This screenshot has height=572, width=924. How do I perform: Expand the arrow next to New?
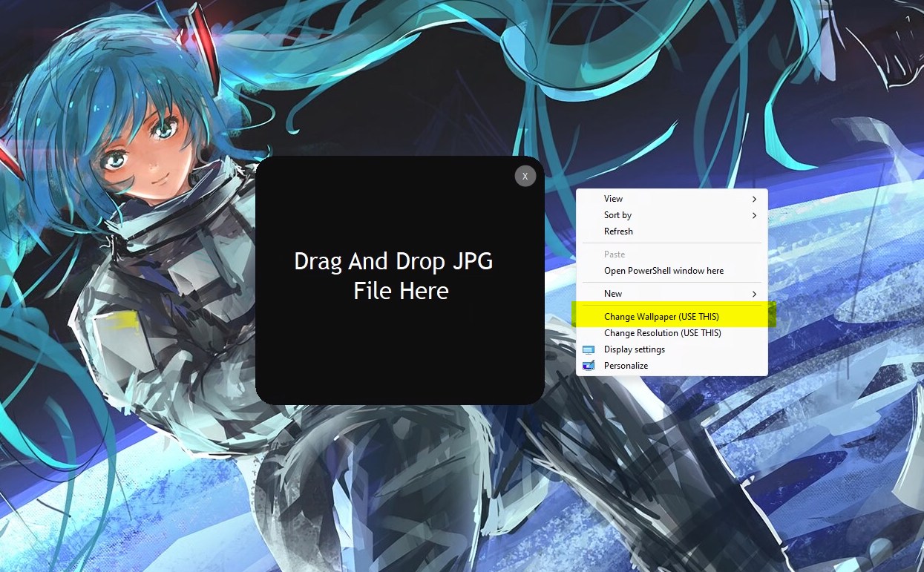click(754, 294)
